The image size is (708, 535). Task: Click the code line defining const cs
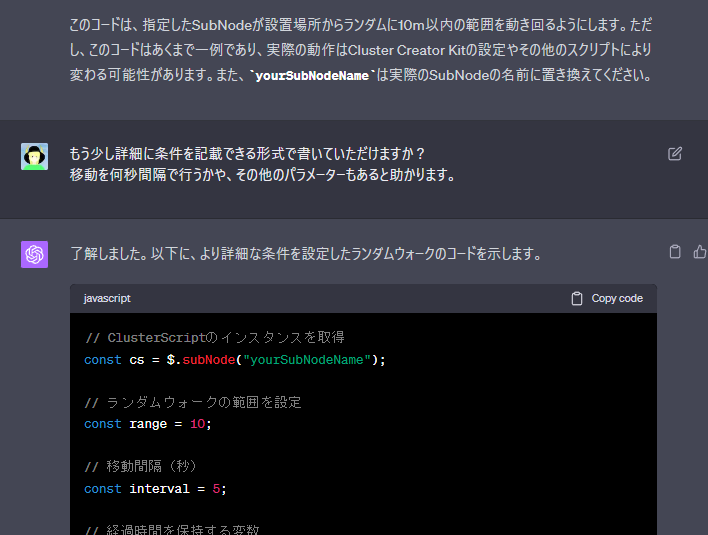pos(235,360)
